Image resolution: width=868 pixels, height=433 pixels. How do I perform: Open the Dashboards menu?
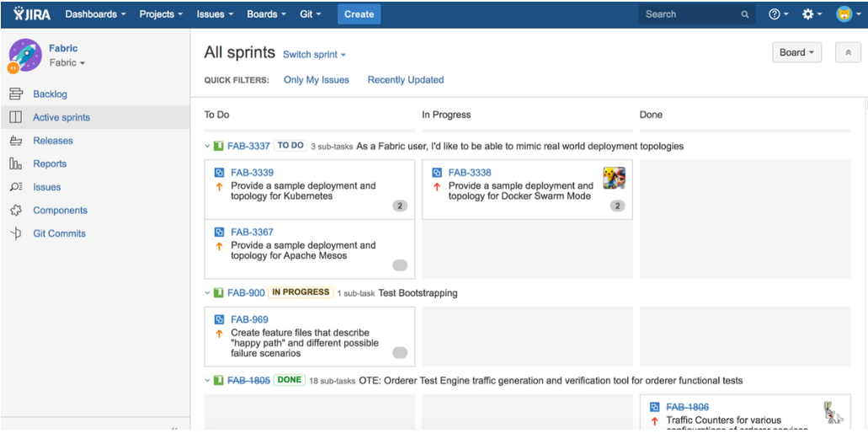[x=95, y=14]
